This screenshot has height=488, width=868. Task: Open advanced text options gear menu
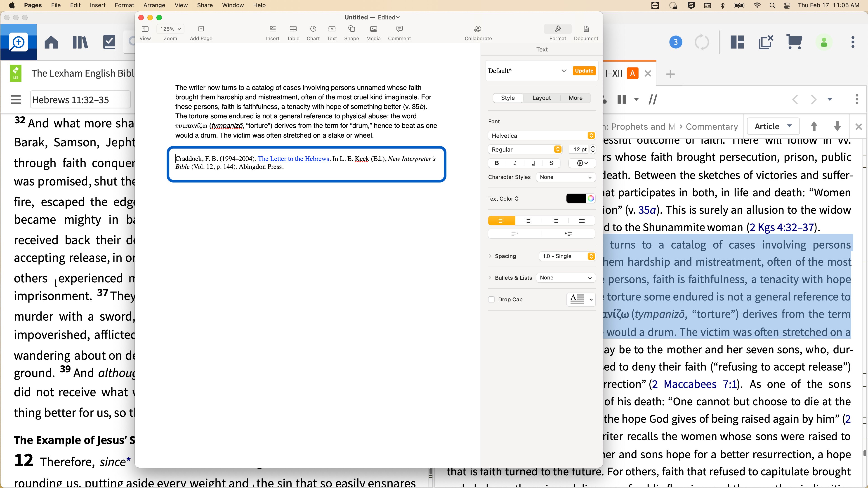(x=582, y=163)
